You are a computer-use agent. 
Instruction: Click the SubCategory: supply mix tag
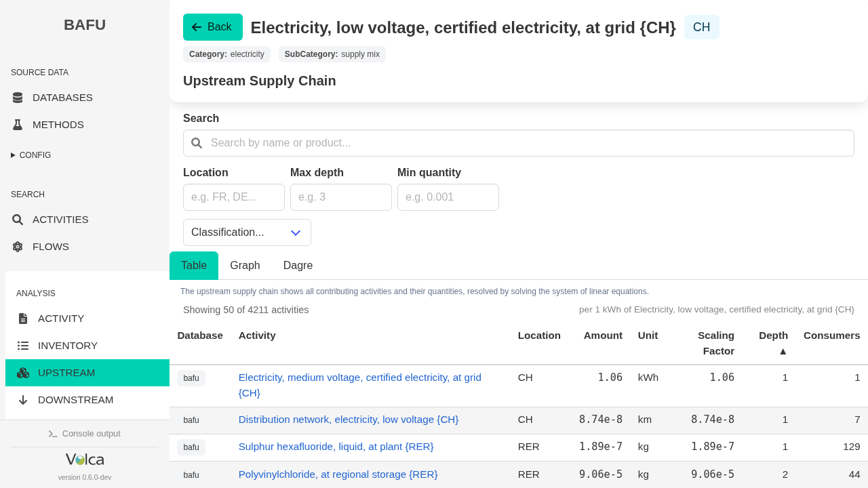click(332, 54)
